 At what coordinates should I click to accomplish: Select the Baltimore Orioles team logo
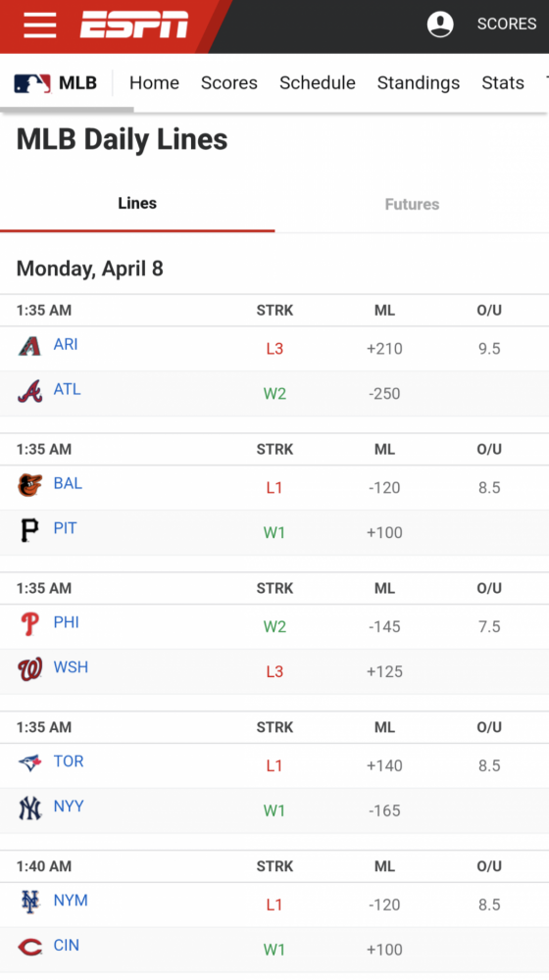[29, 485]
